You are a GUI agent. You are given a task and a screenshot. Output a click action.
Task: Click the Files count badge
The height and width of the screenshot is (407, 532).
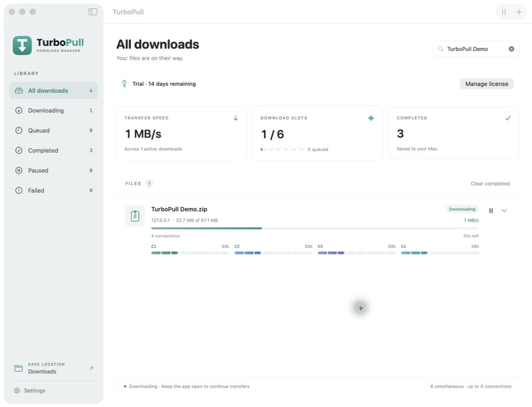tap(149, 184)
